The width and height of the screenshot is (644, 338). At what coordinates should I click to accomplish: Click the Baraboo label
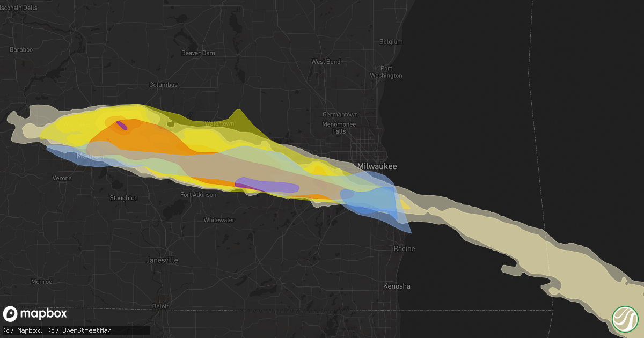coord(21,50)
